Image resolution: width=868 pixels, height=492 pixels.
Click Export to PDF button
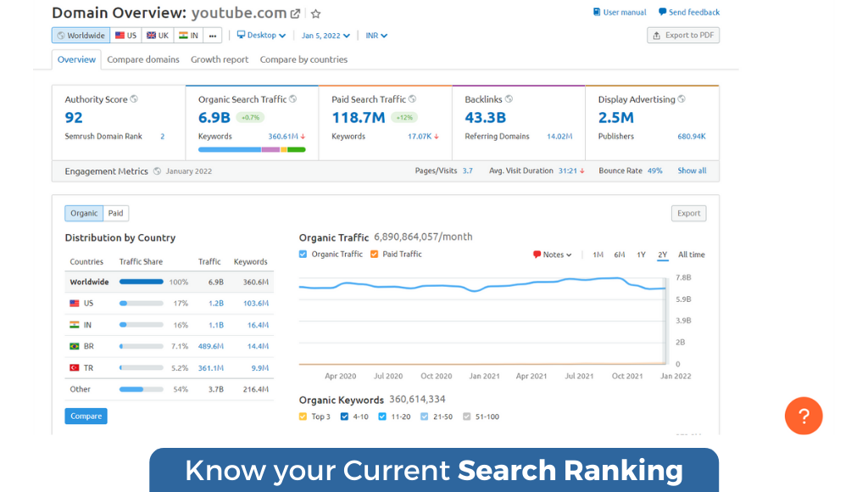[x=683, y=36]
